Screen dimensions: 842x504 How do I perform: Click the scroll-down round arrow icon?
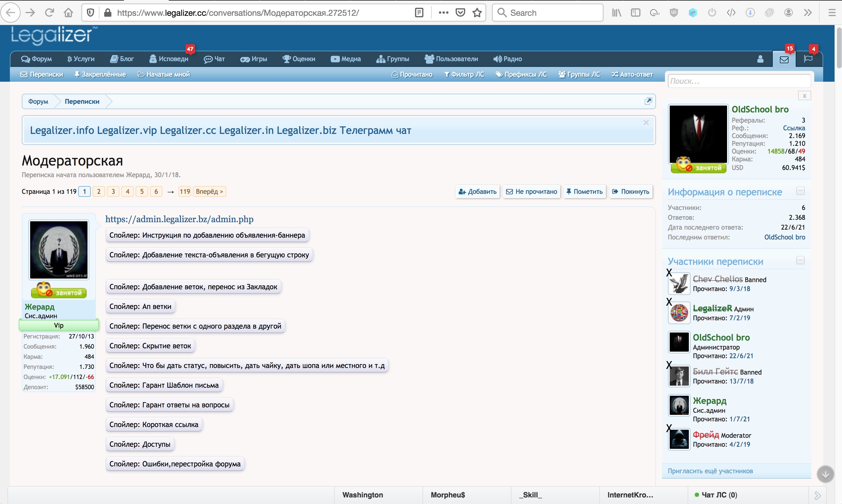pyautogui.click(x=825, y=474)
